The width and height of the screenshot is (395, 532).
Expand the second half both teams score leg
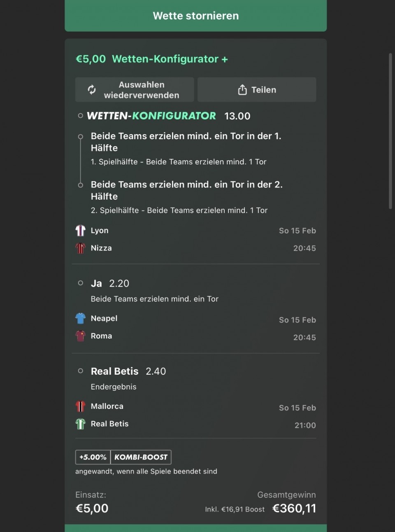click(x=186, y=190)
